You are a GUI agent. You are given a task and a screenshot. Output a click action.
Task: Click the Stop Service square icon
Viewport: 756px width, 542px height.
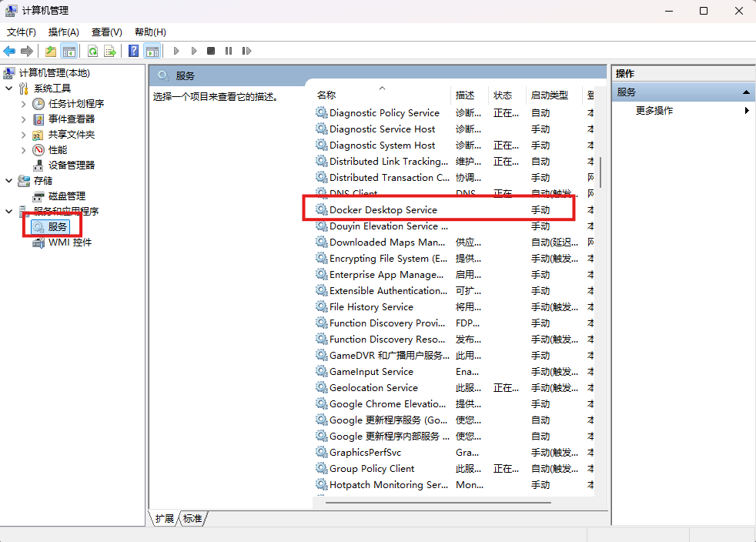(211, 51)
